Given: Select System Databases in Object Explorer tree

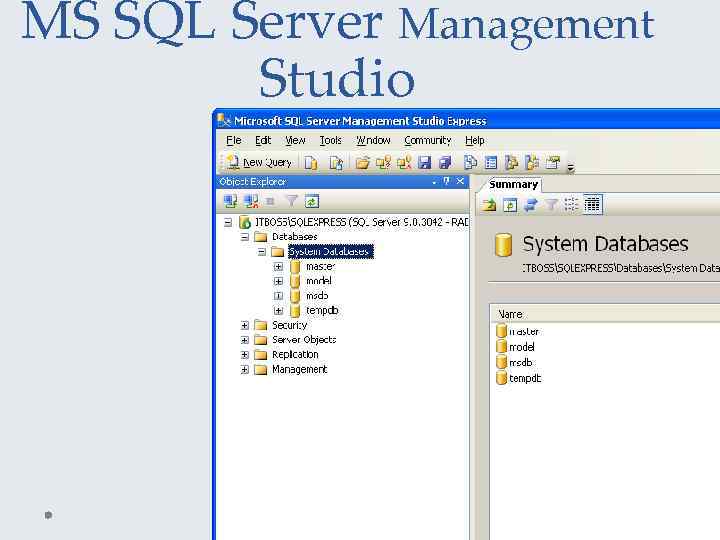Looking at the screenshot, I should pyautogui.click(x=331, y=252).
